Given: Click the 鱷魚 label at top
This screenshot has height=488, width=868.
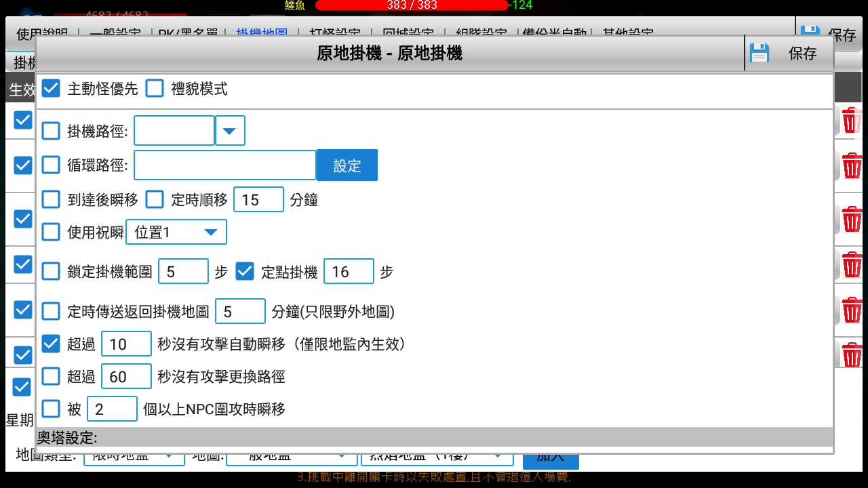Looking at the screenshot, I should 295,5.
